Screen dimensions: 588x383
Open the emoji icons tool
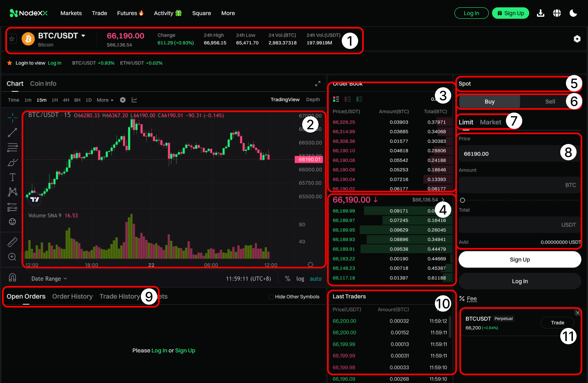pyautogui.click(x=13, y=221)
